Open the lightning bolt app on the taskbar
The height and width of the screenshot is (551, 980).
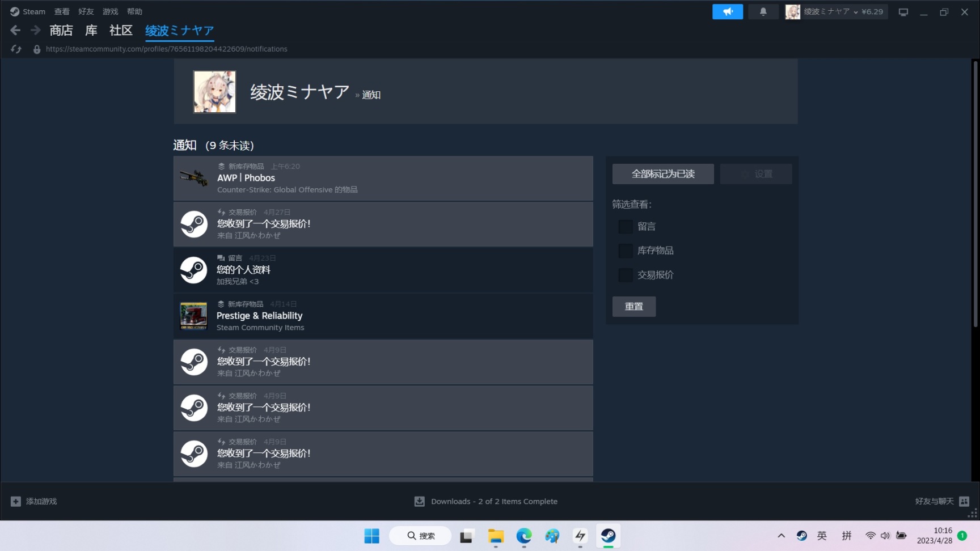pyautogui.click(x=580, y=536)
